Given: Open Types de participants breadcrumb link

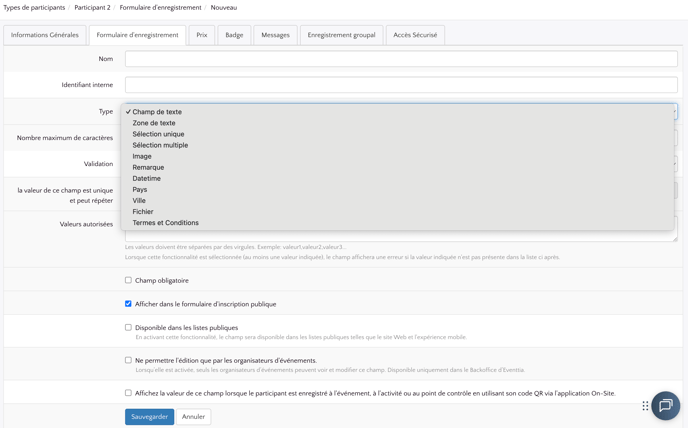Looking at the screenshot, I should (x=34, y=7).
